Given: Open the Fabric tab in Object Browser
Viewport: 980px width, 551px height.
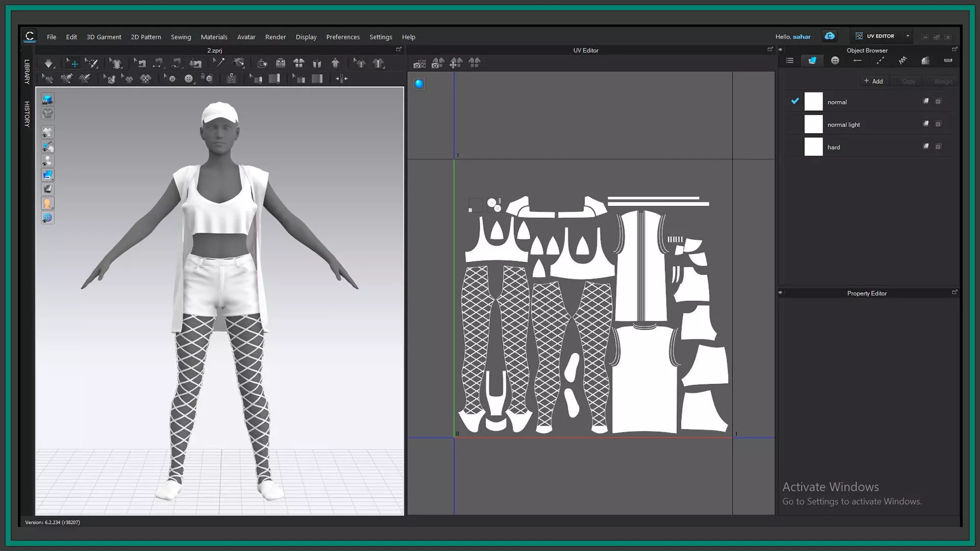Looking at the screenshot, I should [812, 61].
